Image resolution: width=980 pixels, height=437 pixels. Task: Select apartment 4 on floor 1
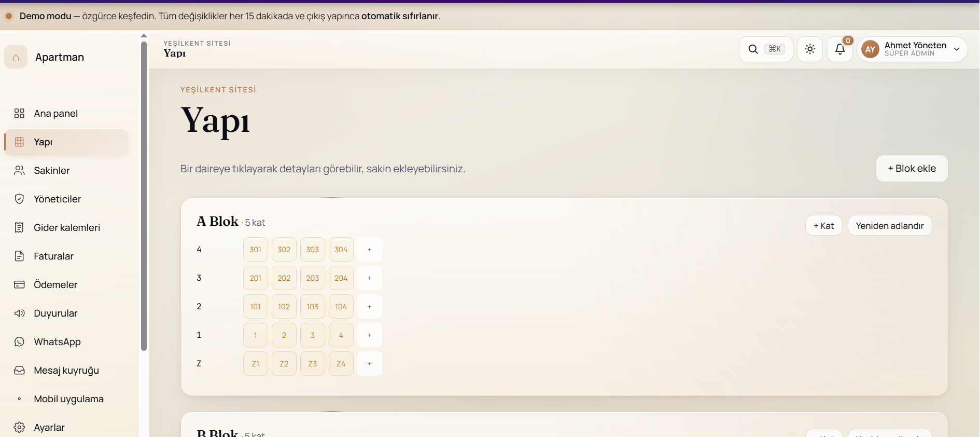341,335
